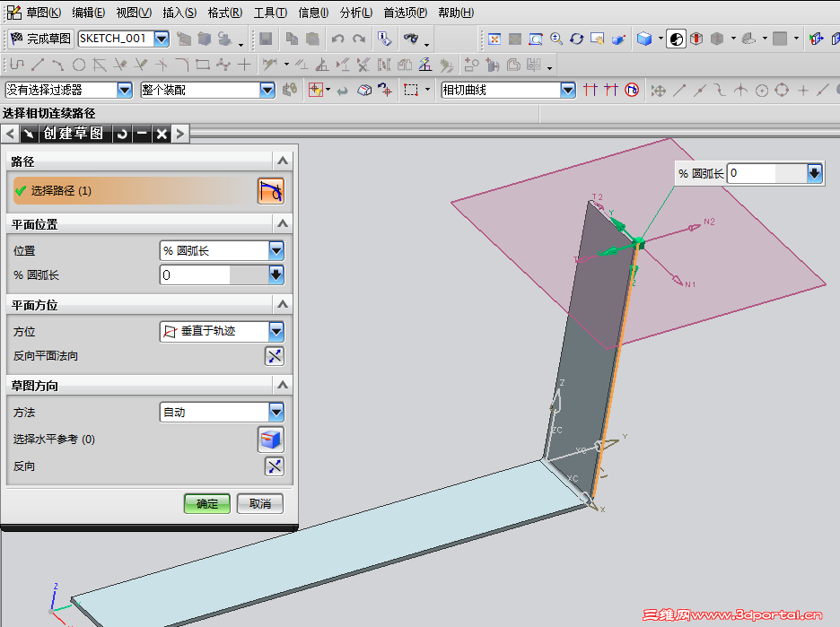Click the rectangle selection mode icon

411,90
